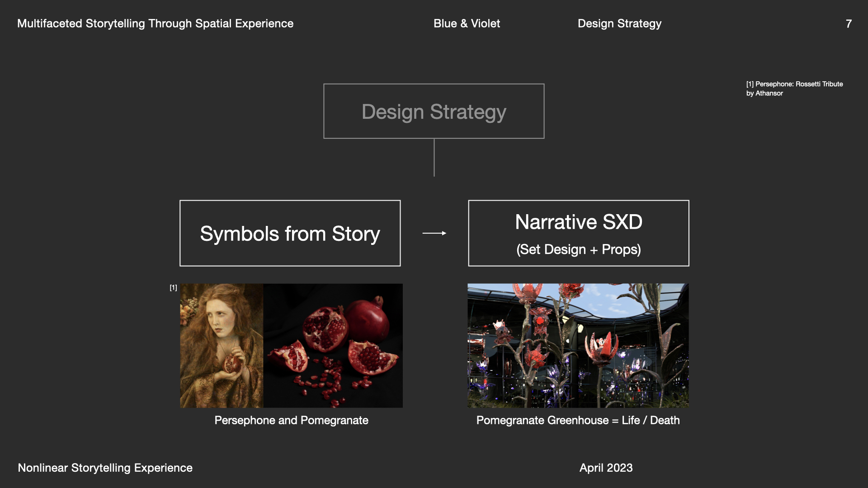
Task: Select the pomegranate fruit photograph
Action: (333, 346)
